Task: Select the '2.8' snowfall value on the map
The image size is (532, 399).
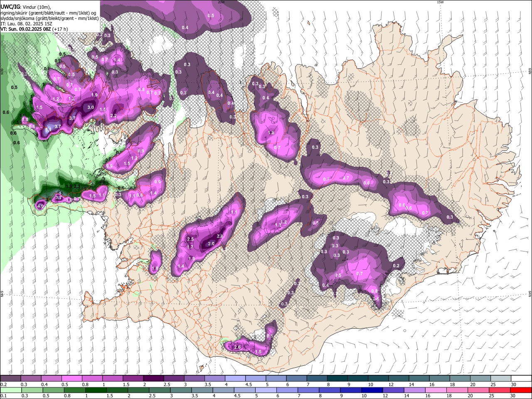Action: [x=220, y=236]
